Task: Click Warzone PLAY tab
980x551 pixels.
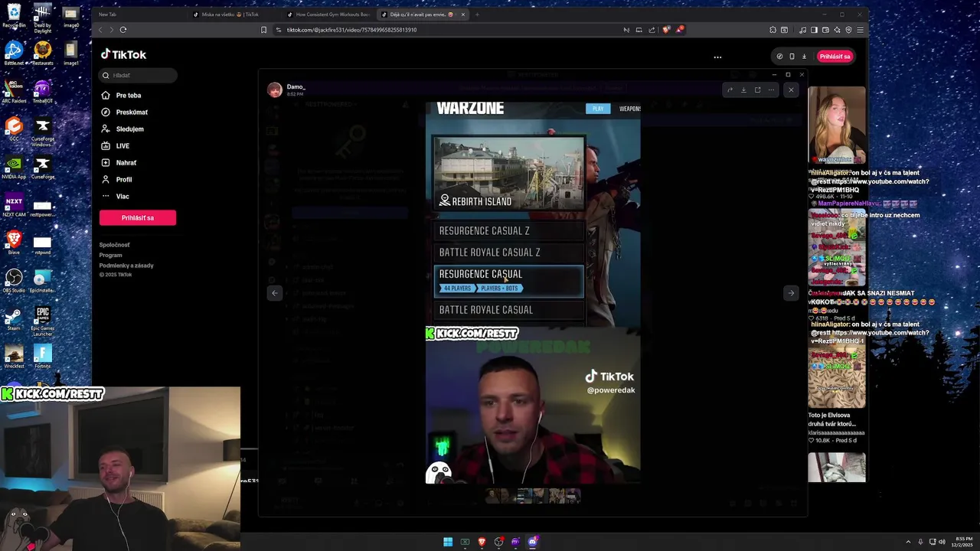Action: tap(598, 109)
